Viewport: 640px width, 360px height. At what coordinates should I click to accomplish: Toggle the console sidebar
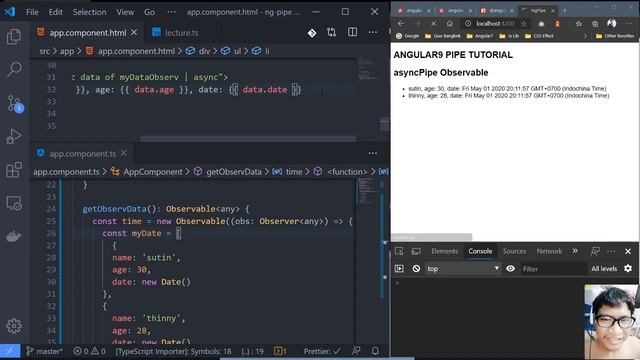[x=399, y=269]
